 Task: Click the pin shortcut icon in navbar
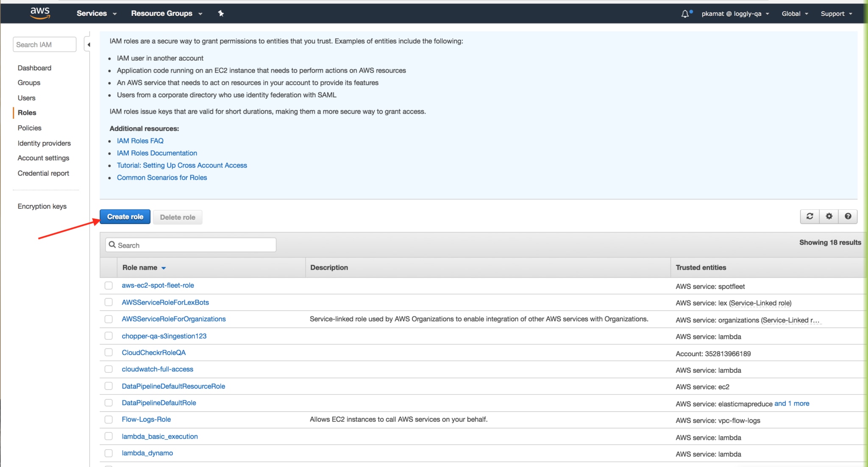click(x=221, y=14)
